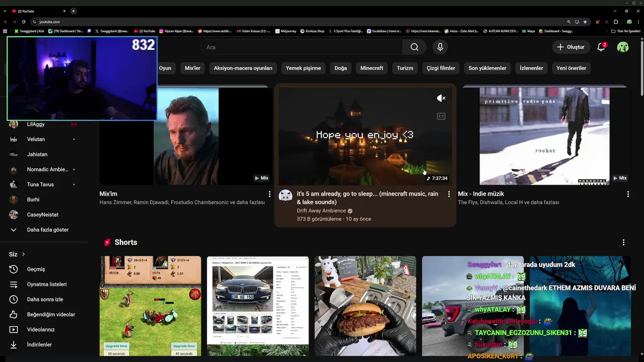Bookmark page with star icon

tap(585, 22)
